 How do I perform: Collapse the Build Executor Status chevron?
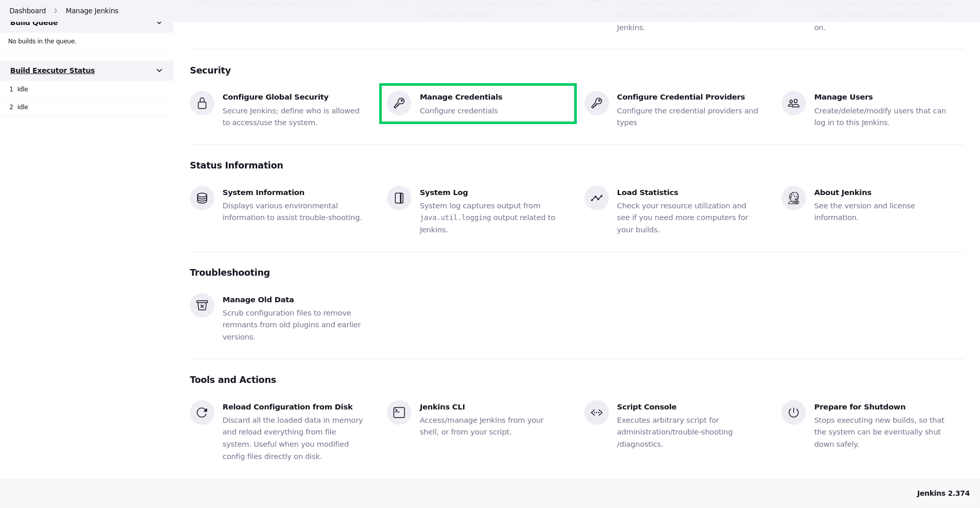pyautogui.click(x=159, y=70)
